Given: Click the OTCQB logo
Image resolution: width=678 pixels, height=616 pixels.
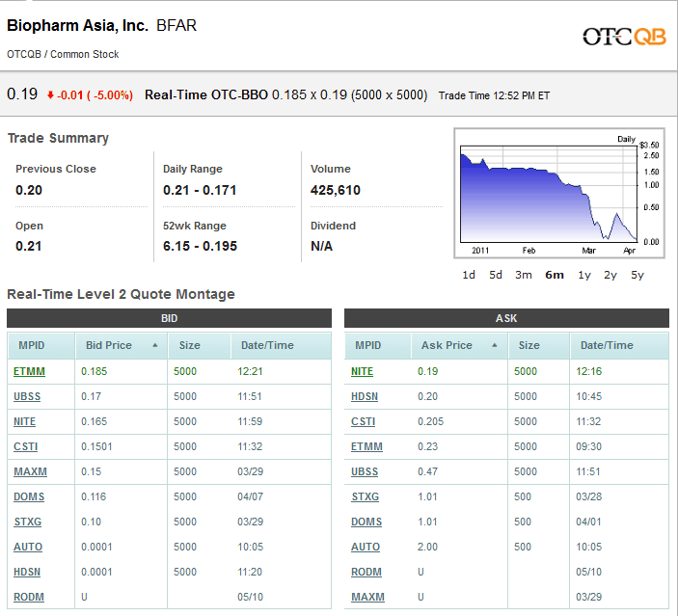Looking at the screenshot, I should point(624,37).
